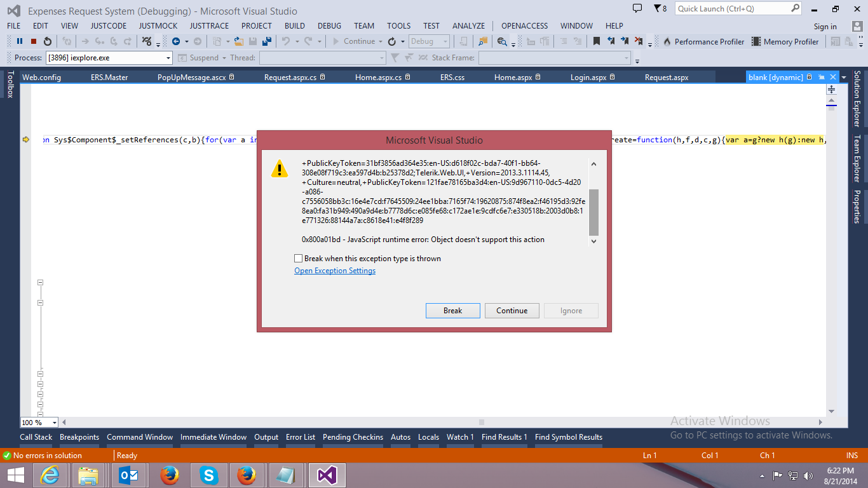The height and width of the screenshot is (488, 868).
Task: Open the JUSTCODE menu
Action: tap(109, 26)
